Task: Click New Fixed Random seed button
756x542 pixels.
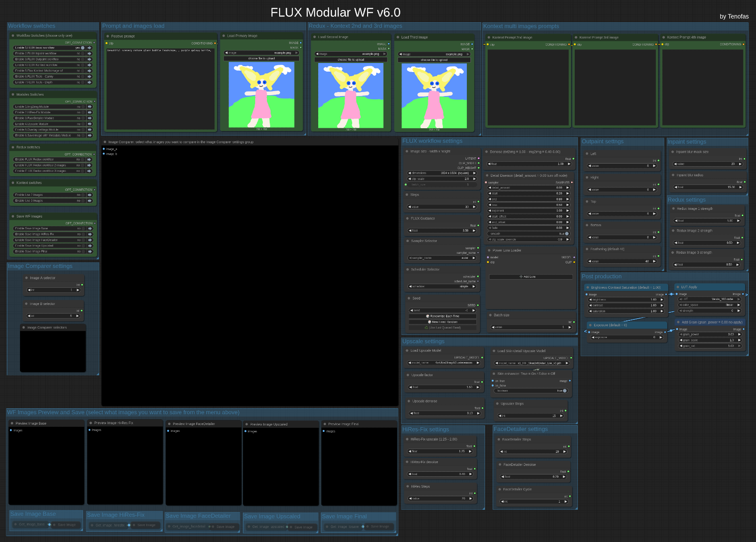Action: click(x=443, y=322)
